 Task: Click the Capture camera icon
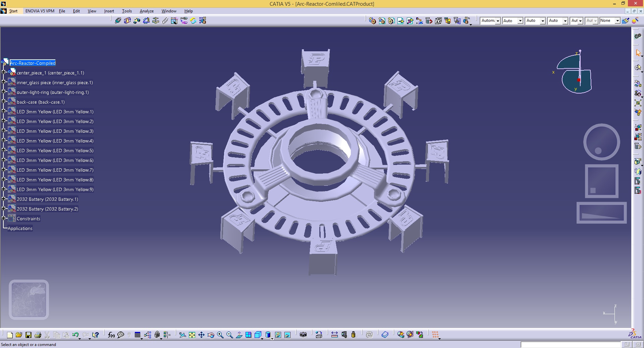tap(303, 335)
